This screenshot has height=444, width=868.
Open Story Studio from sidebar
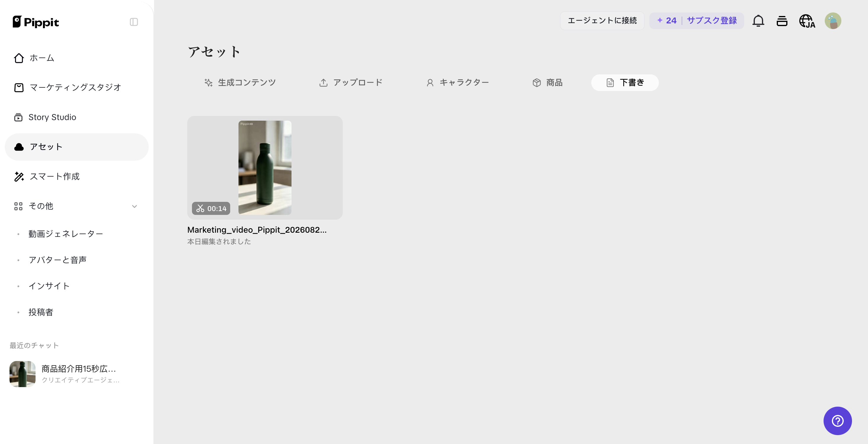click(76, 117)
